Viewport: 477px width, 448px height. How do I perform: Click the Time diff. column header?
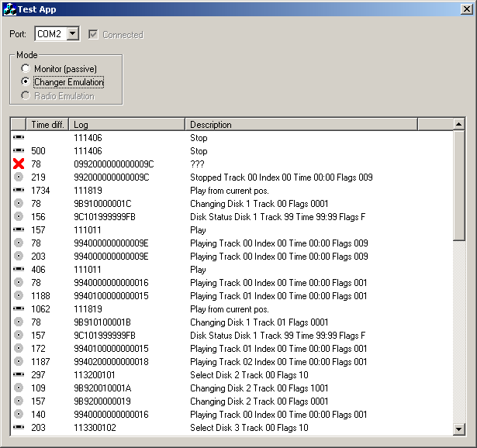47,124
